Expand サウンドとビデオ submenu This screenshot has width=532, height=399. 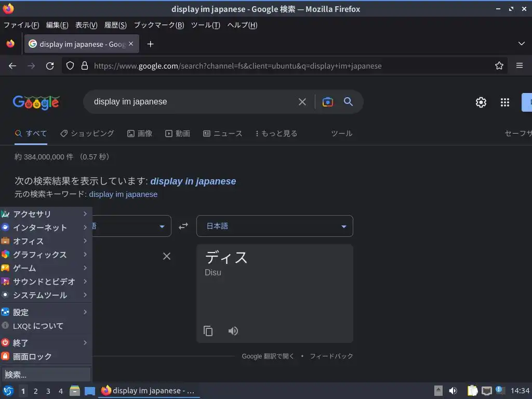coord(46,282)
